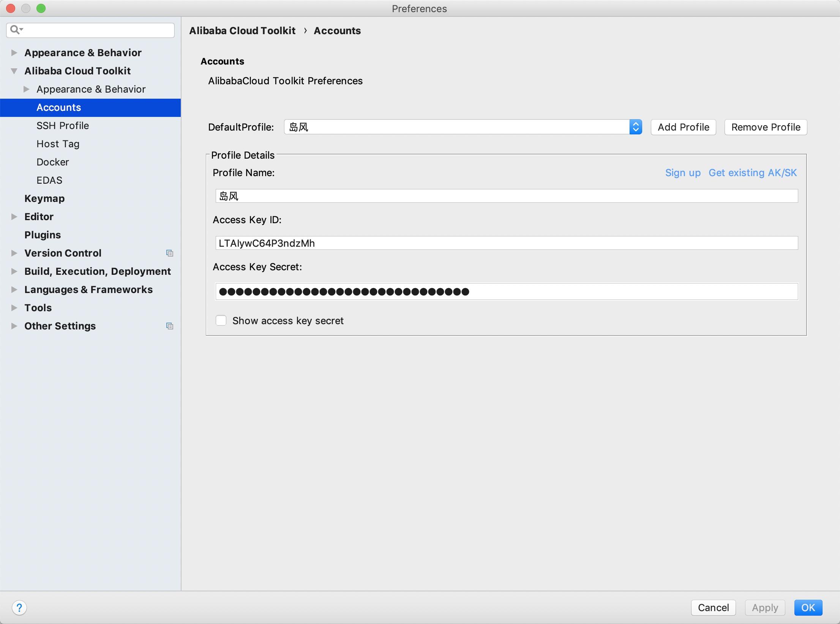Open the DefaultProfile dropdown
Viewport: 840px width, 624px height.
click(635, 127)
